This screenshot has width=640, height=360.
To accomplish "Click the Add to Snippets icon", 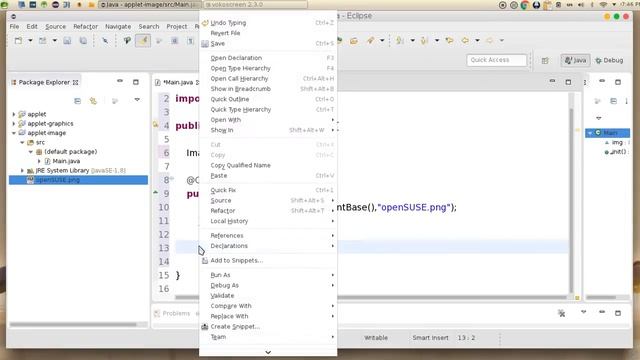I will click(205, 260).
